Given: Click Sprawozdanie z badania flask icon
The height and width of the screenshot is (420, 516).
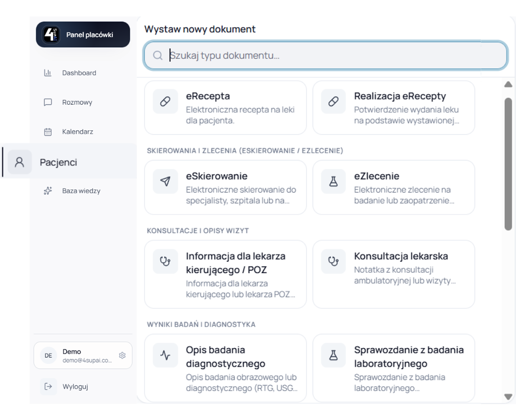Looking at the screenshot, I should pyautogui.click(x=333, y=355).
